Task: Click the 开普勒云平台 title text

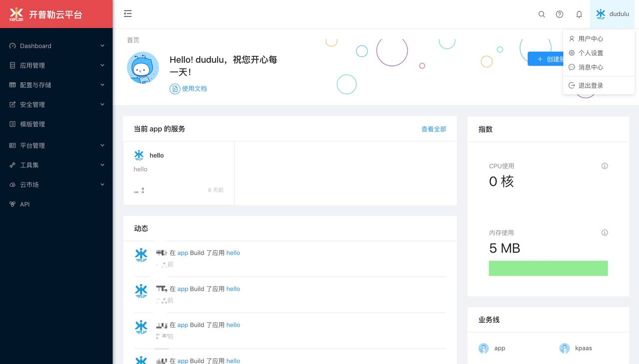Action: pyautogui.click(x=55, y=15)
